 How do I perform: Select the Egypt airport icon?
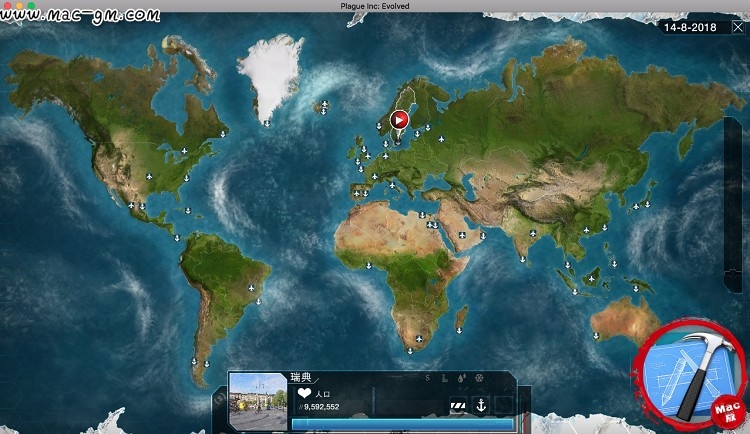pyautogui.click(x=430, y=224)
